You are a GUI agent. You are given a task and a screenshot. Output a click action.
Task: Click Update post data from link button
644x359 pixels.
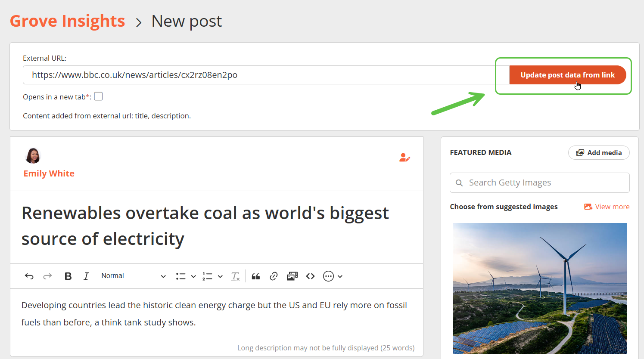567,75
